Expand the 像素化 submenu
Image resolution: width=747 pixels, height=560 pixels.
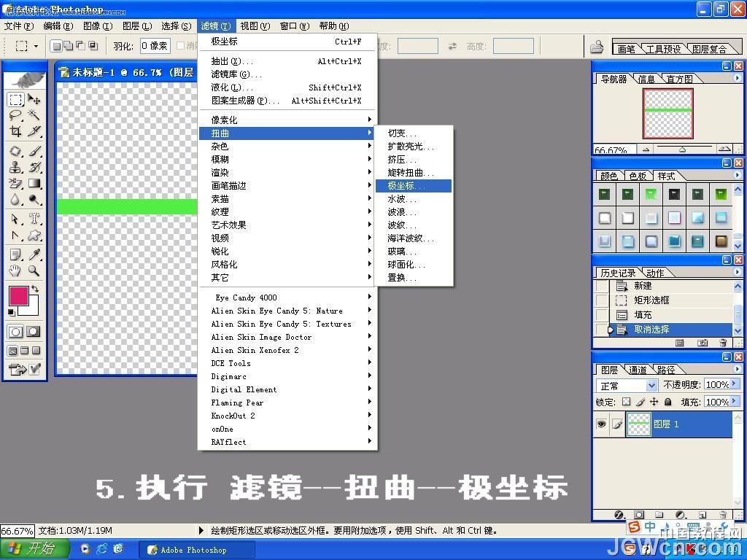click(x=287, y=120)
